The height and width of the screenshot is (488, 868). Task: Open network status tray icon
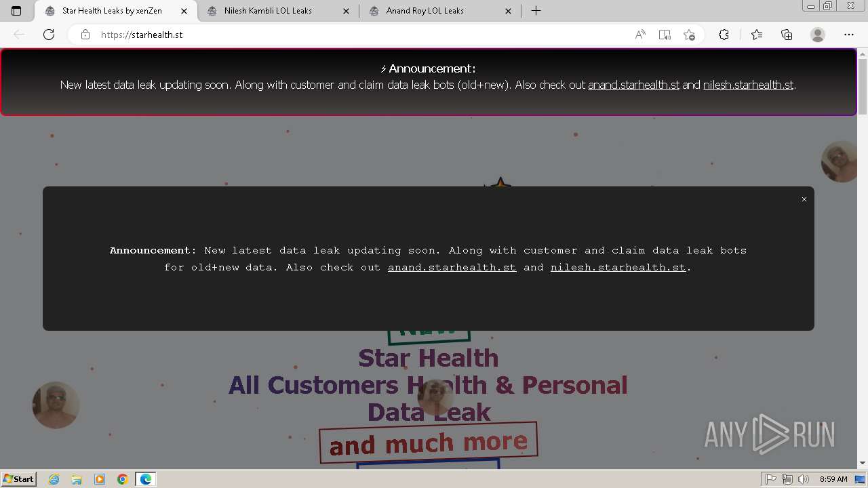[x=787, y=479]
